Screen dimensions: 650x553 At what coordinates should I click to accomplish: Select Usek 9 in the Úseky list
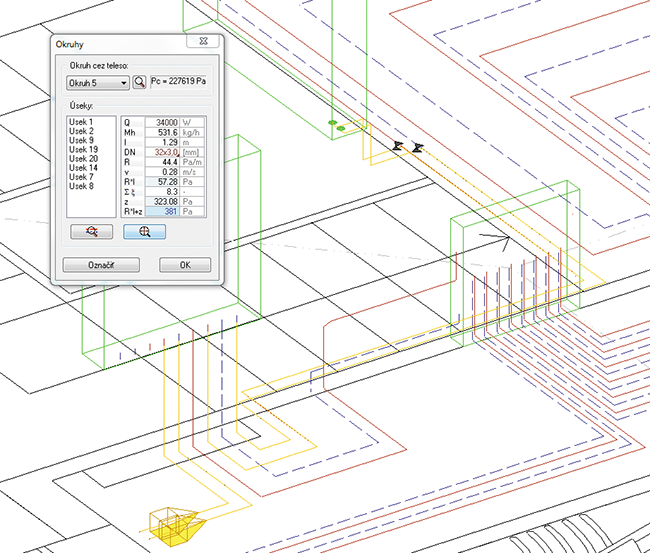pyautogui.click(x=81, y=140)
